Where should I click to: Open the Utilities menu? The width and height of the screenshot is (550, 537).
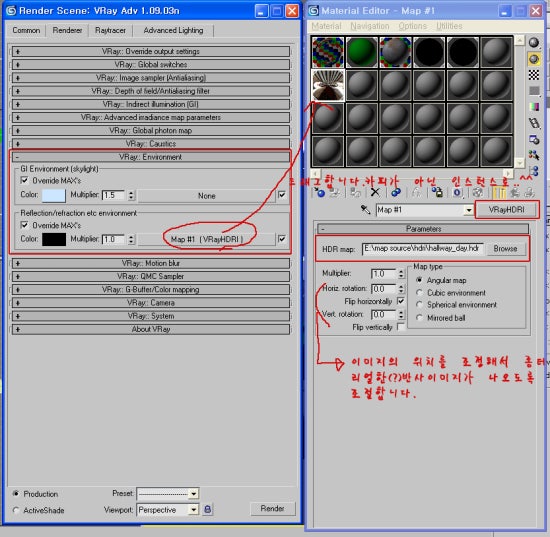coord(449,26)
